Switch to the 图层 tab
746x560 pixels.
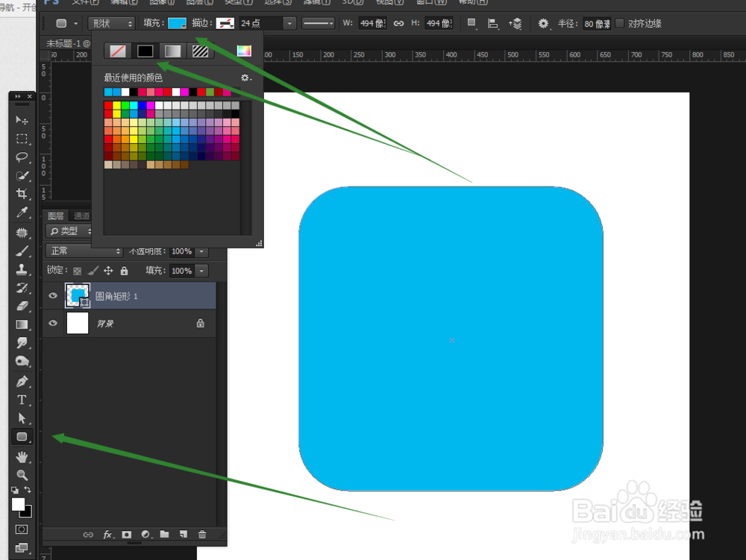pos(56,215)
